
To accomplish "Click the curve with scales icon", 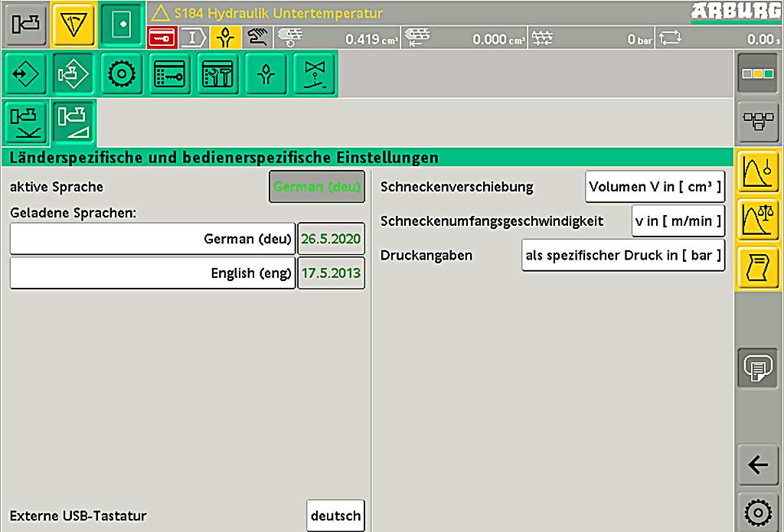I will tap(757, 220).
